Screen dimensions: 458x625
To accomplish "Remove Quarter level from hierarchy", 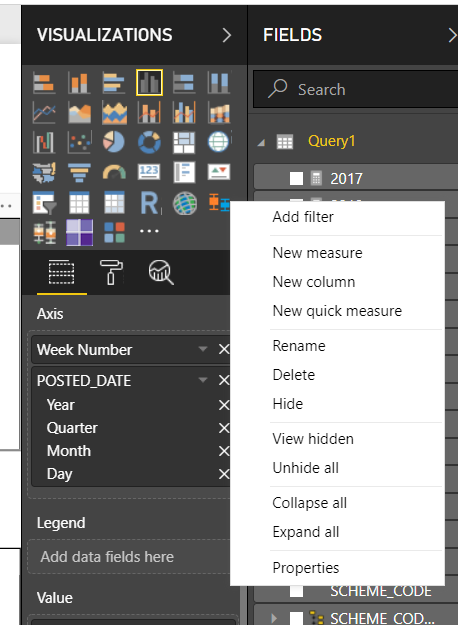I will tap(224, 428).
